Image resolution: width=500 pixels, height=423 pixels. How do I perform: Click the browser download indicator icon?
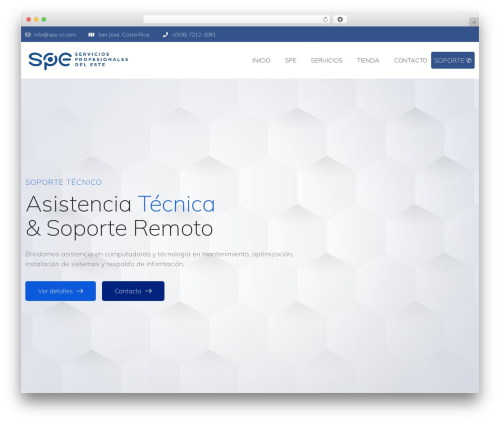pos(340,20)
